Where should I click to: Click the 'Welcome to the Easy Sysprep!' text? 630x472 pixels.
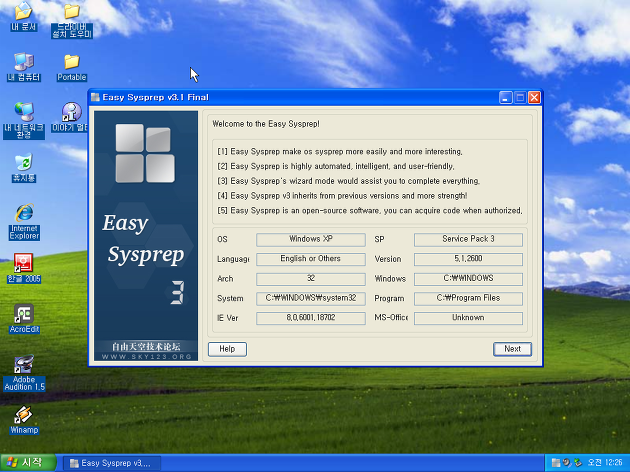(x=266, y=124)
